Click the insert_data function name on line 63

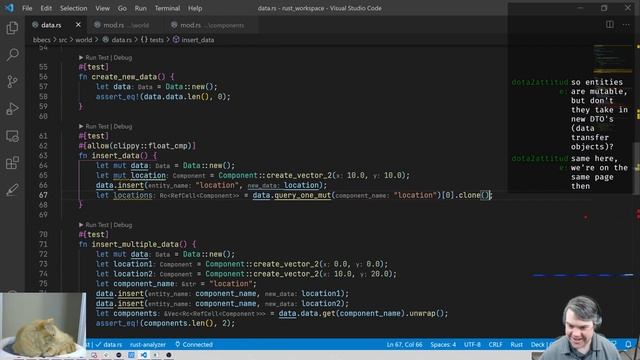point(116,156)
